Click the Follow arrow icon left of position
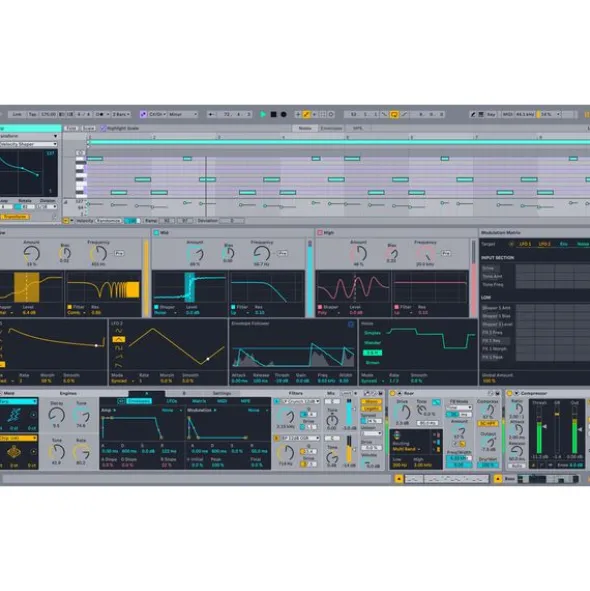 pos(211,114)
